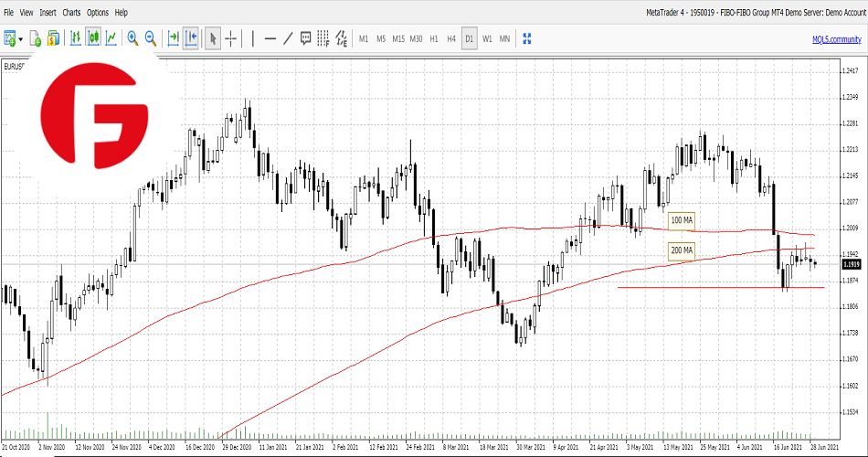
Task: Zoom in on the chart
Action: click(132, 38)
